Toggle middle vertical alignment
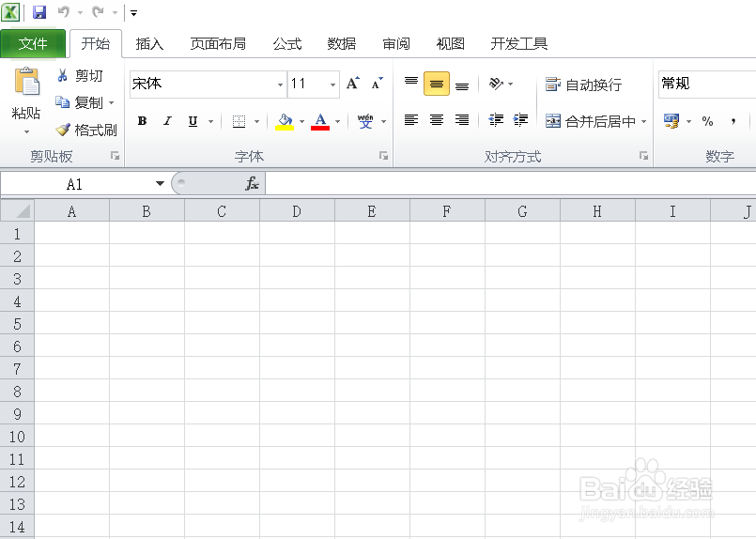The width and height of the screenshot is (756, 539). click(437, 84)
